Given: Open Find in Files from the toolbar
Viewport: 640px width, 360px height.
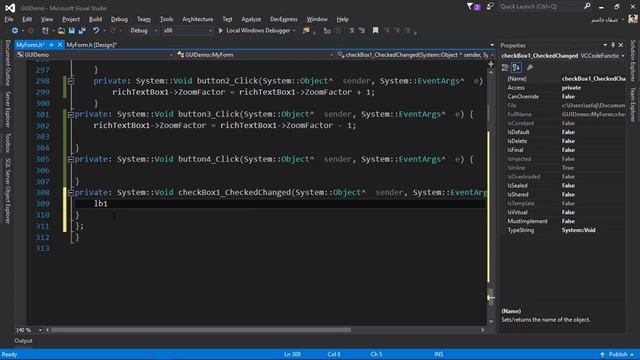Looking at the screenshot, I should click(x=306, y=31).
